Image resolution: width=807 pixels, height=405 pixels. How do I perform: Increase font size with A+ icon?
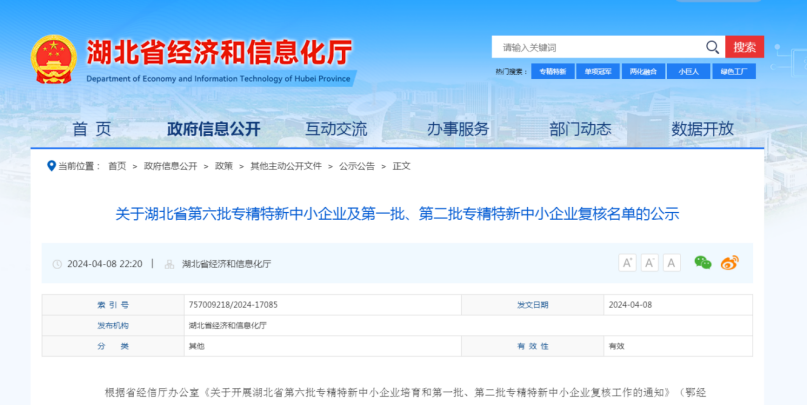(627, 263)
